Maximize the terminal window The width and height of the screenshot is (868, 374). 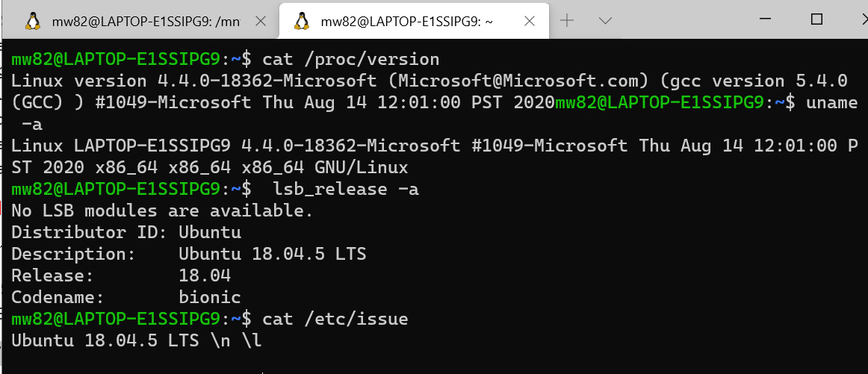[x=816, y=19]
